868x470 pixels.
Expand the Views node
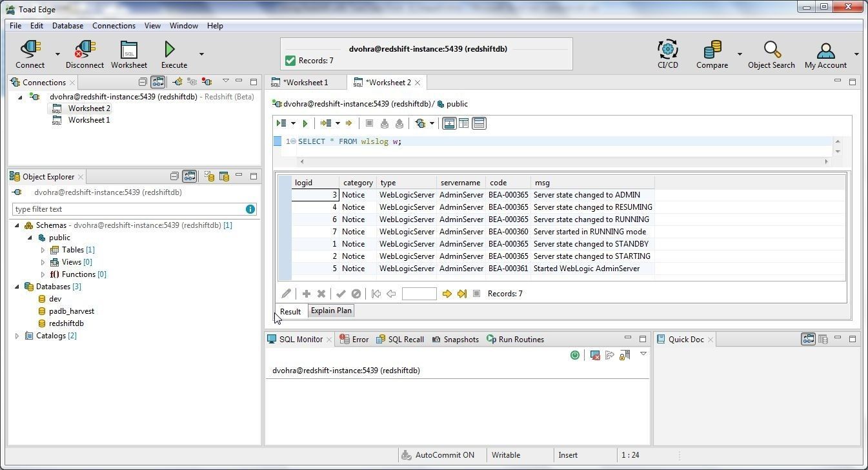(x=43, y=262)
